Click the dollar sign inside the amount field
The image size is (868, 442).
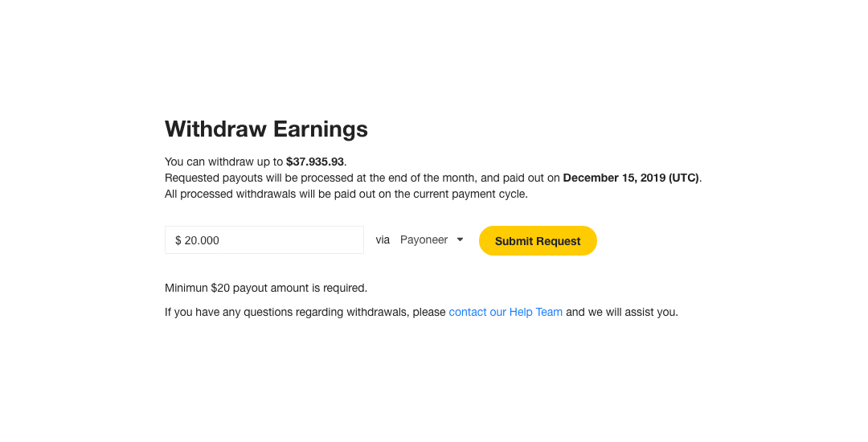pyautogui.click(x=178, y=240)
